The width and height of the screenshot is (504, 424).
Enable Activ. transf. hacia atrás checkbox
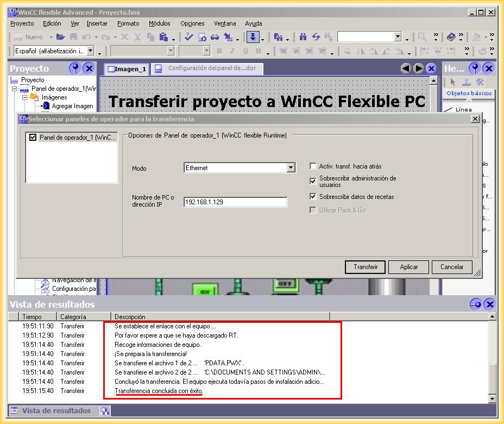coord(313,166)
